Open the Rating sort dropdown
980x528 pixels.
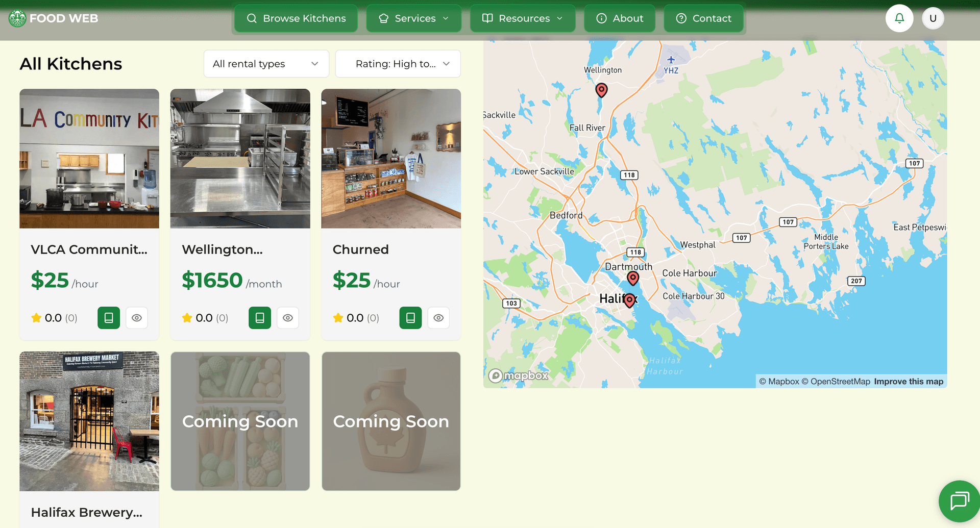coord(398,64)
